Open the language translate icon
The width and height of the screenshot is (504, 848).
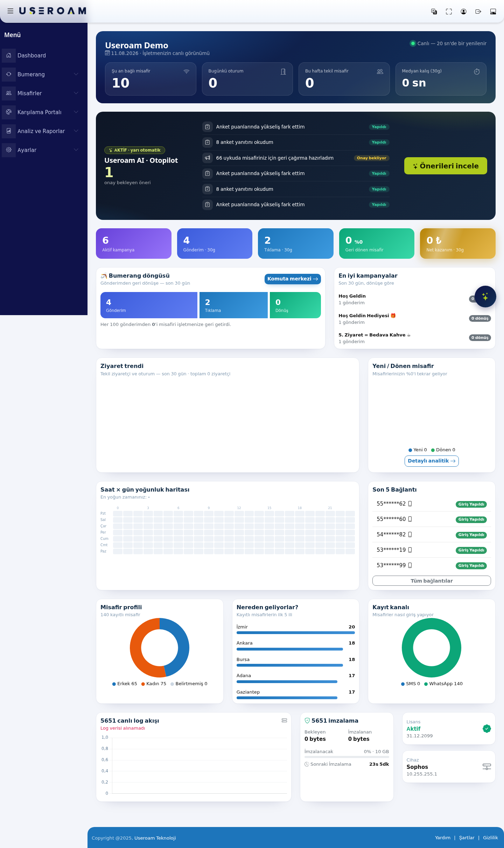pos(434,12)
